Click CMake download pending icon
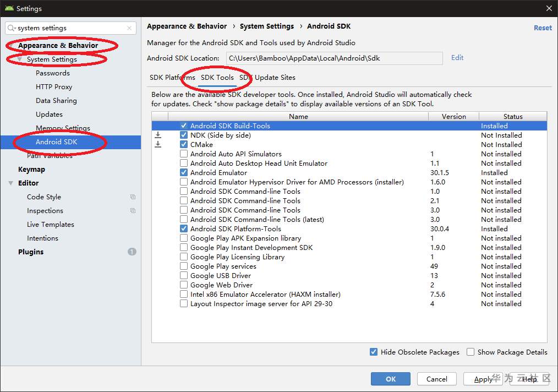The height and width of the screenshot is (392, 558). [158, 145]
